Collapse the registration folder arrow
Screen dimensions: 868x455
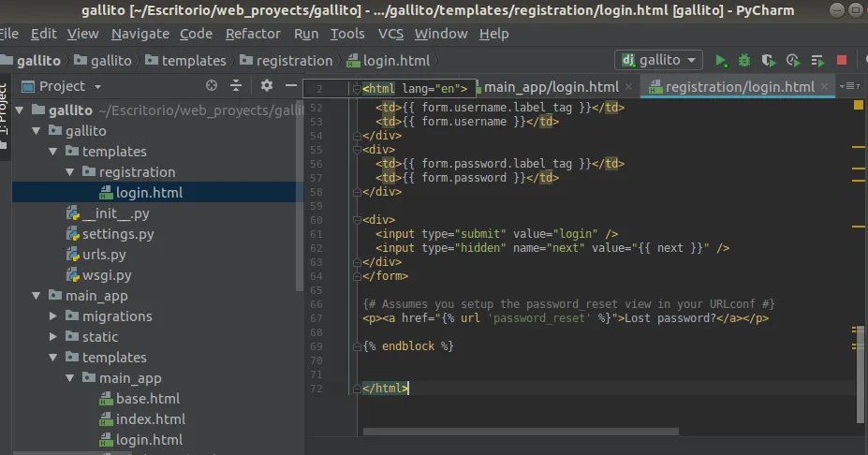coord(69,172)
